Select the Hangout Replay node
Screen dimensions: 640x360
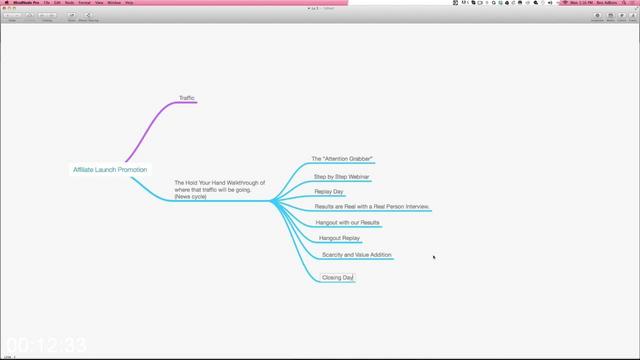(x=339, y=238)
